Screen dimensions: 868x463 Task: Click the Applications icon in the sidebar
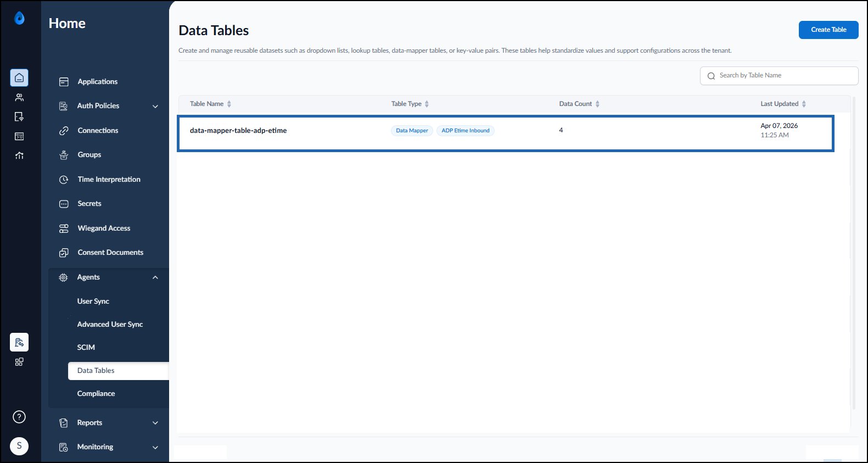click(64, 82)
